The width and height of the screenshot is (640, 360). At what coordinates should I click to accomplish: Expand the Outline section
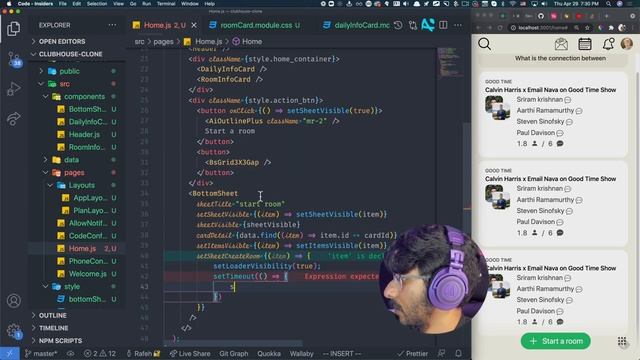click(x=53, y=316)
